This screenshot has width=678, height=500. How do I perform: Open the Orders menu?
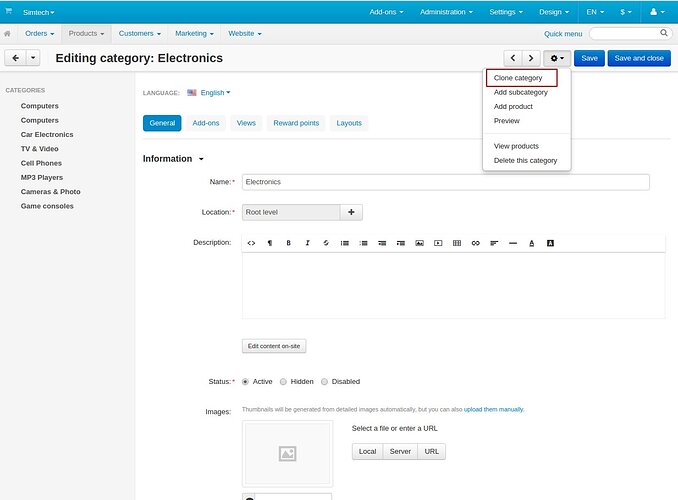39,33
